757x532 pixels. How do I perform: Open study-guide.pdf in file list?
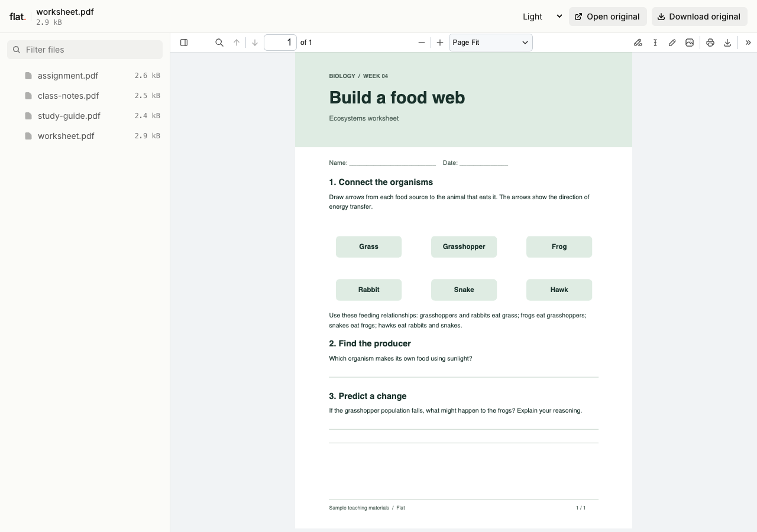[85, 116]
